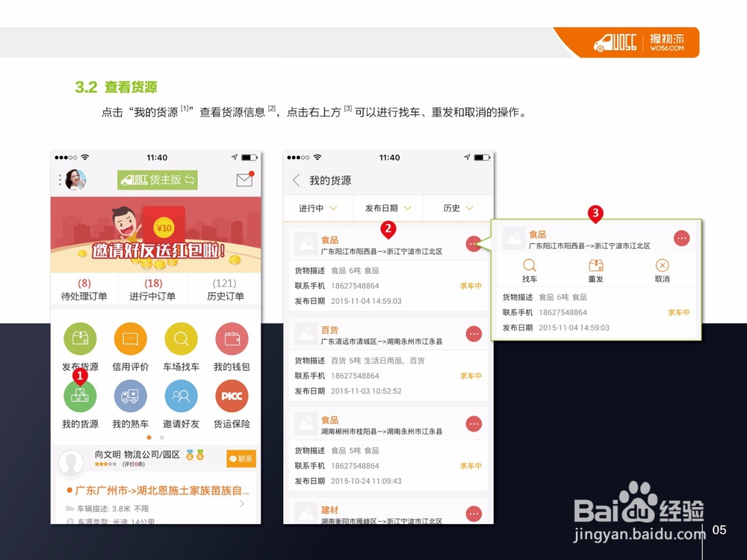The width and height of the screenshot is (747, 560).
Task: Open the three-dot side menu beside avatar
Action: (60, 180)
